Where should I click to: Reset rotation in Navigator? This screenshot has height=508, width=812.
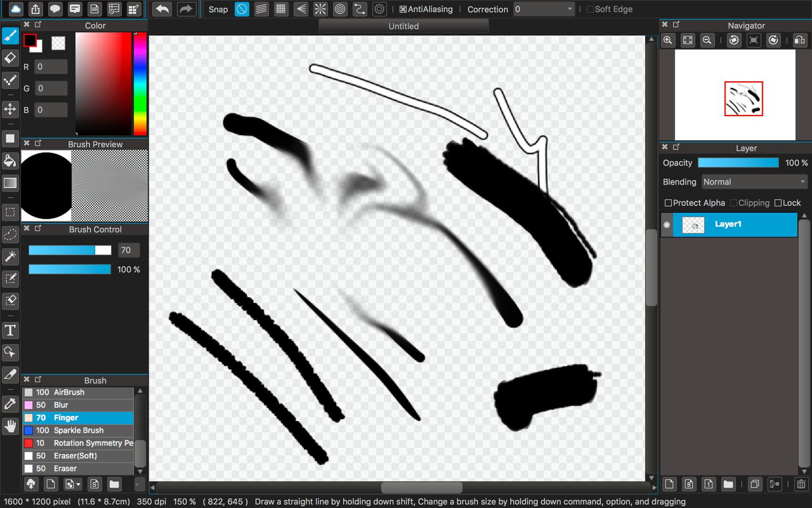click(x=753, y=40)
